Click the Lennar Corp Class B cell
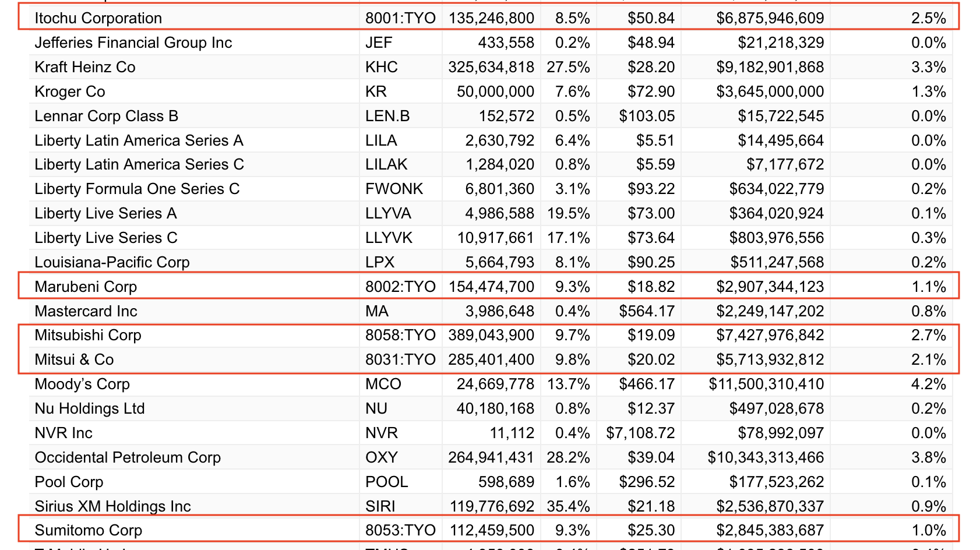The height and width of the screenshot is (550, 980). (107, 116)
